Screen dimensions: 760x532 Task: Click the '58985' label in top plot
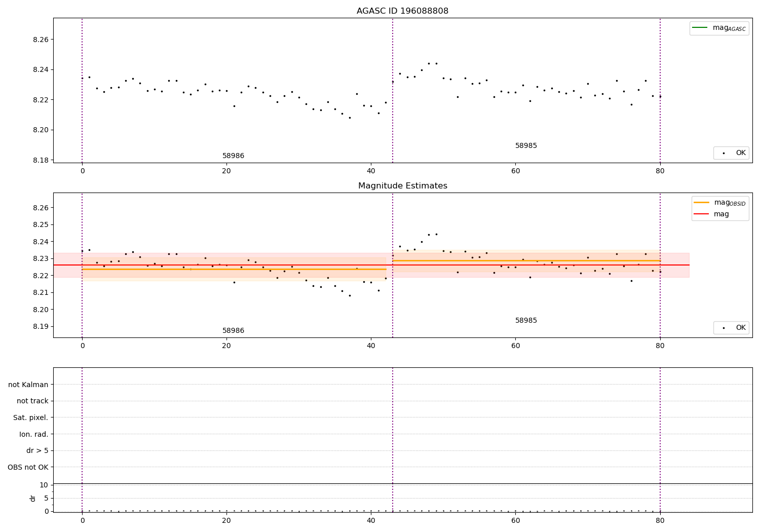pos(526,146)
